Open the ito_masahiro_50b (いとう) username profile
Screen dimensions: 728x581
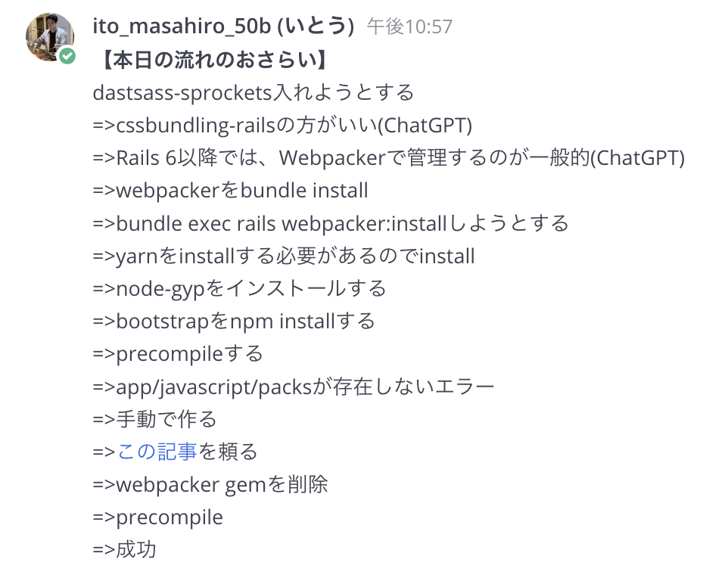(223, 26)
